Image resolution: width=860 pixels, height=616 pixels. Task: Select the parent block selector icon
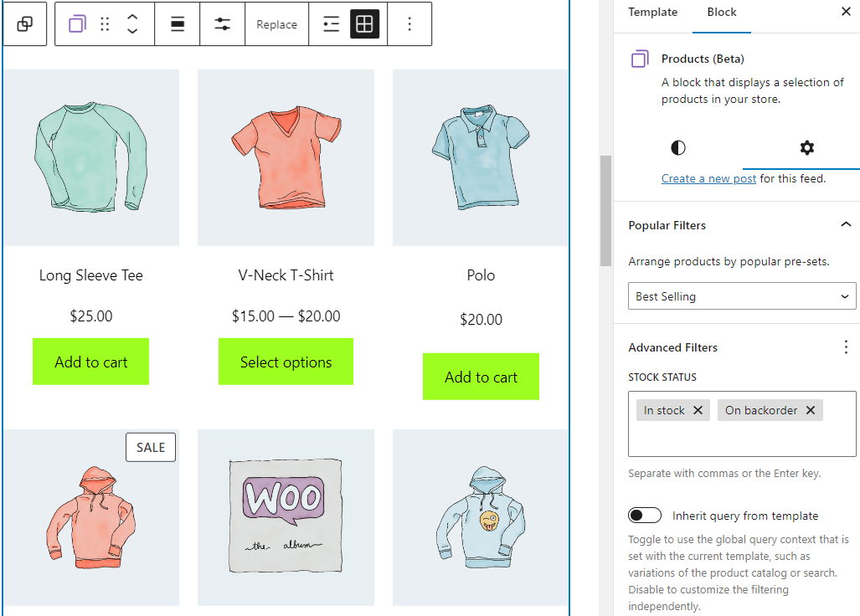click(x=24, y=23)
